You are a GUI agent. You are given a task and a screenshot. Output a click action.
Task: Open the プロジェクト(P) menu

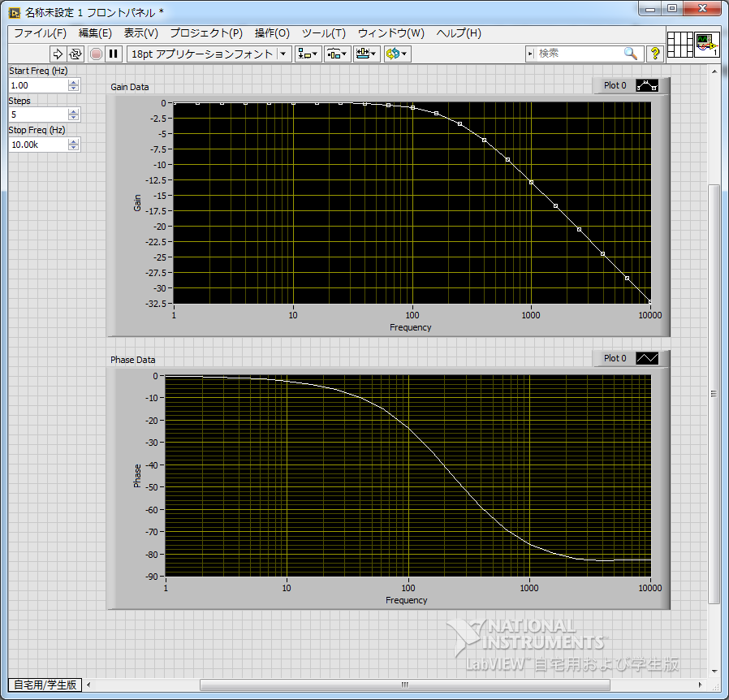click(206, 33)
